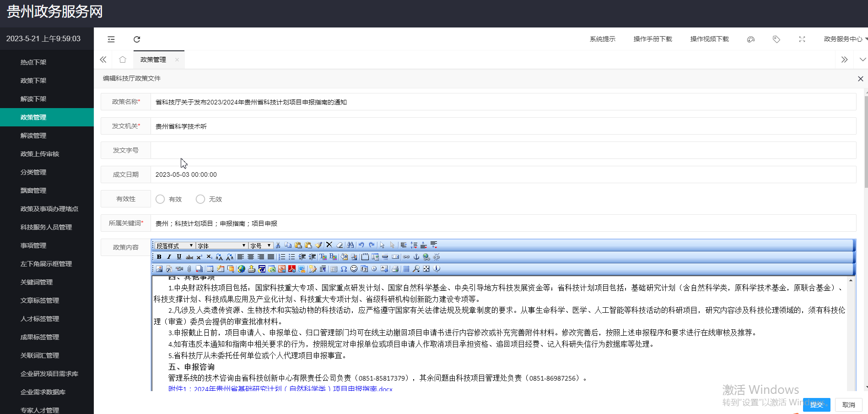Screen dimensions: 868x414
Task: Insert a numbered list
Action: click(282, 257)
